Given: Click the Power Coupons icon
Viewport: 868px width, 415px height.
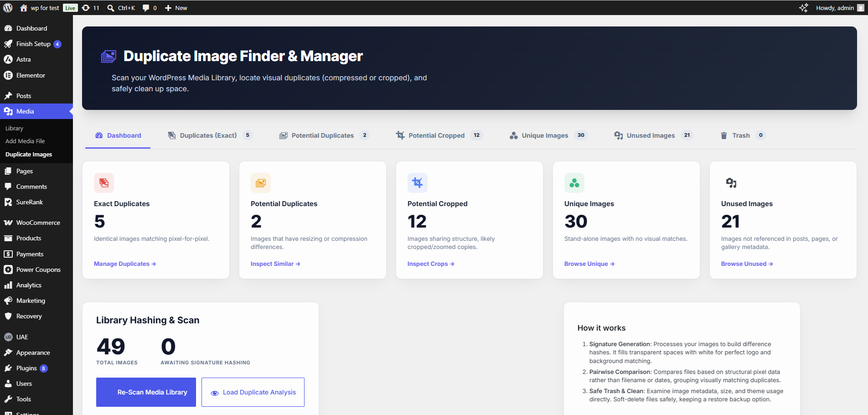Looking at the screenshot, I should click(8, 270).
